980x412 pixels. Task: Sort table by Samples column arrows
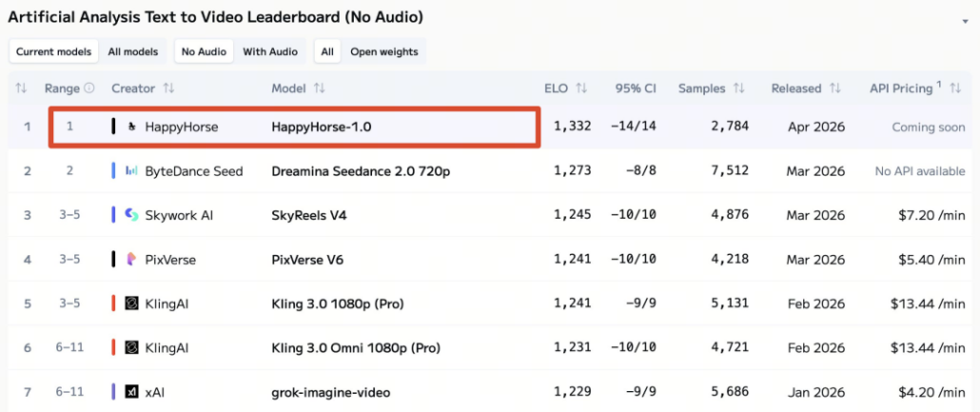(x=737, y=88)
